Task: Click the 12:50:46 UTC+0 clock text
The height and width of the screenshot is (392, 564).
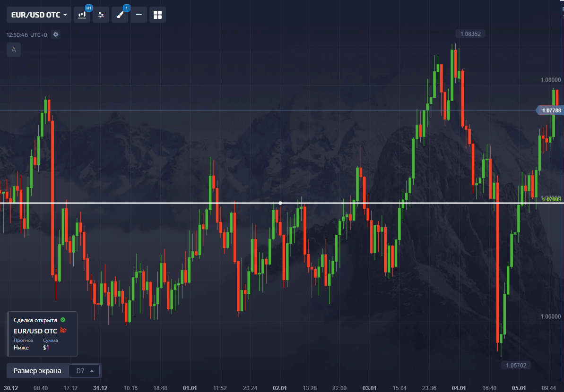Action: pyautogui.click(x=26, y=35)
